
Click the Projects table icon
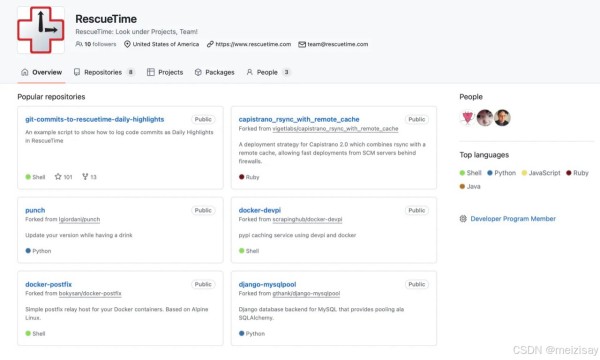[151, 72]
